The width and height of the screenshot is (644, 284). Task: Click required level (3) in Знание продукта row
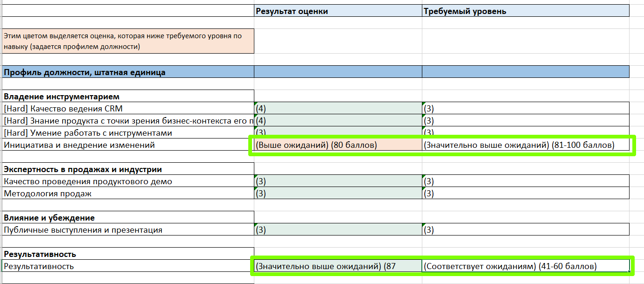pos(525,120)
